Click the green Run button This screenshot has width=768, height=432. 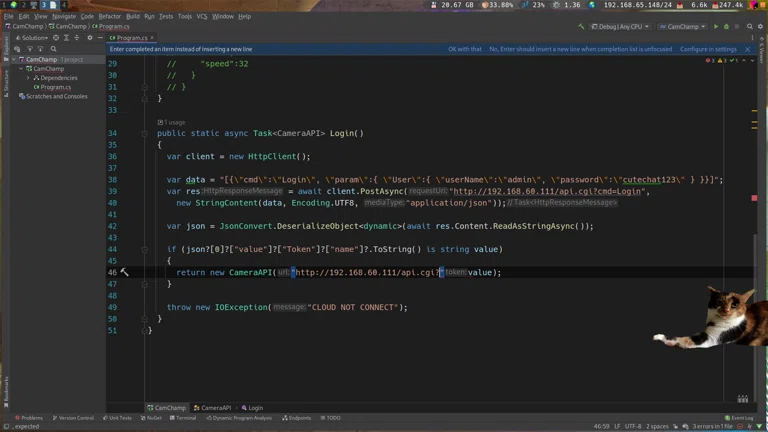716,27
